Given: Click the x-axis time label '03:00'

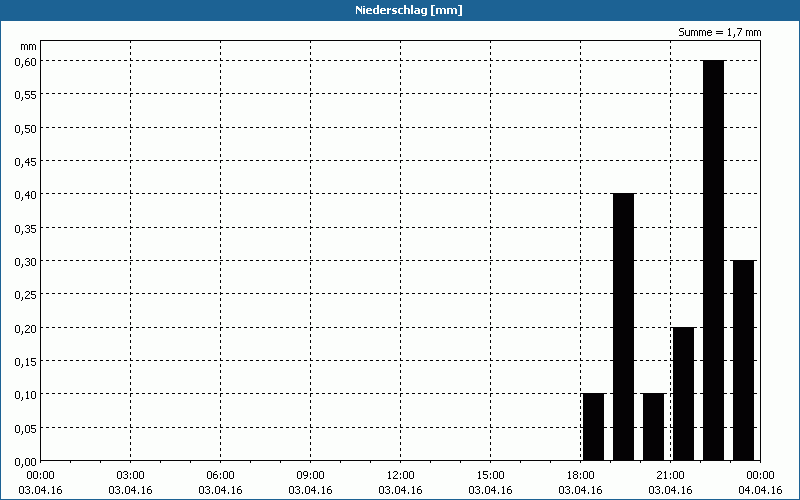Looking at the screenshot, I should click(130, 476).
